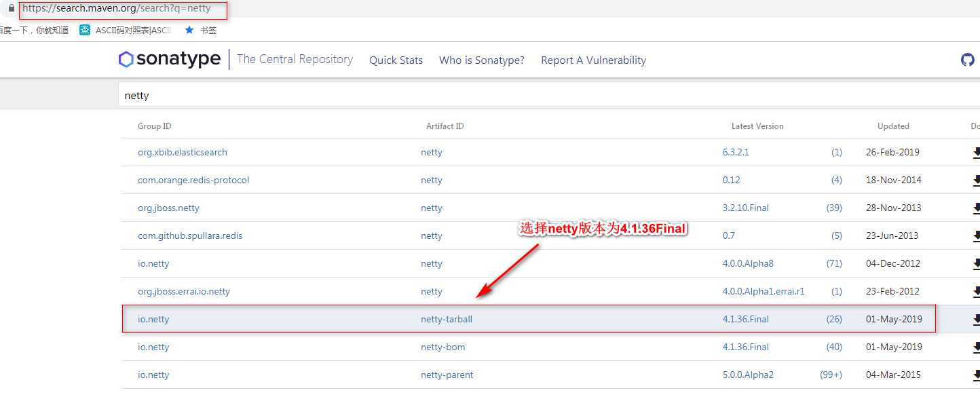The width and height of the screenshot is (980, 397).
Task: Click download icon for org.jboss.errai.io.netty row
Action: 976,292
